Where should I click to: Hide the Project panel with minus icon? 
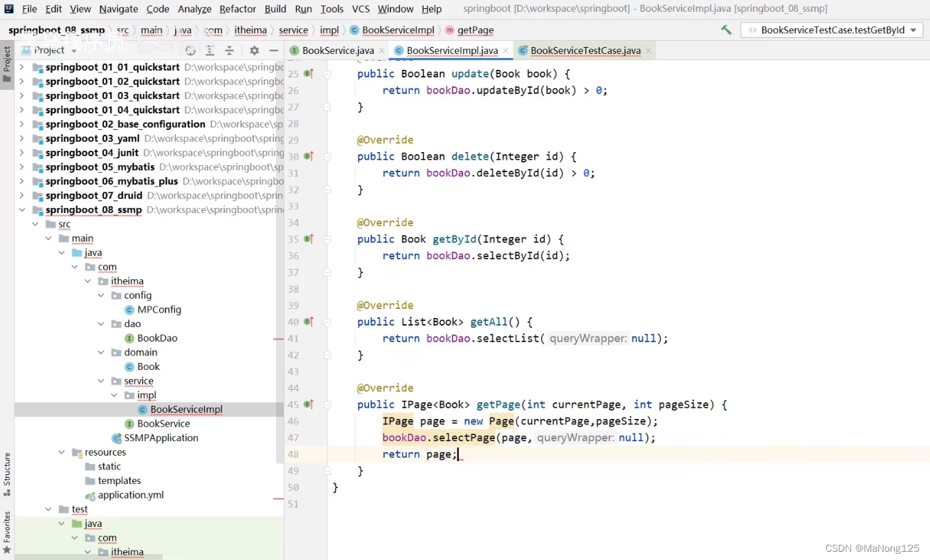tap(274, 50)
